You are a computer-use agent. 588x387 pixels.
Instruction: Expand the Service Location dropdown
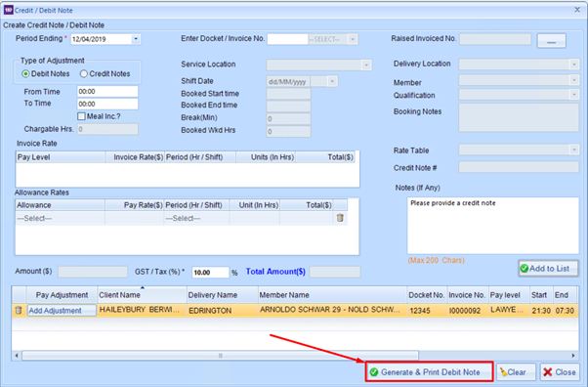coord(366,64)
